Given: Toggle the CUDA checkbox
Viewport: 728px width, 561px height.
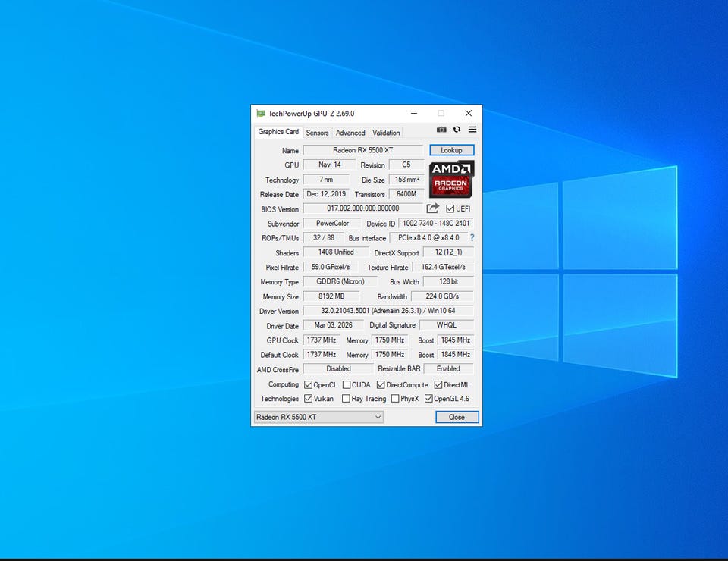Looking at the screenshot, I should coord(346,385).
